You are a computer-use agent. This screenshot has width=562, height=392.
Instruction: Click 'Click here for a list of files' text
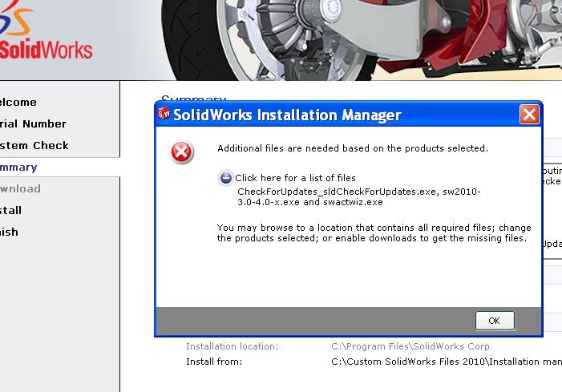295,178
